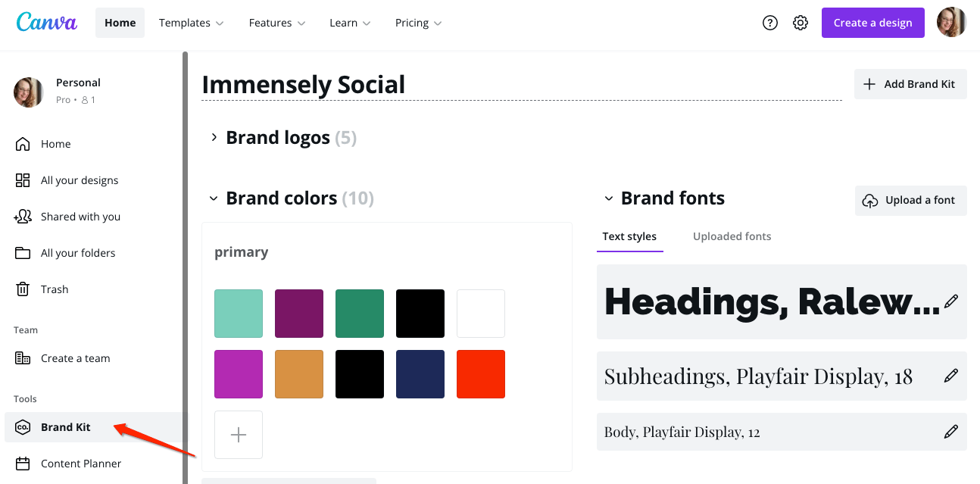Add a new brand color with plus tile

239,435
